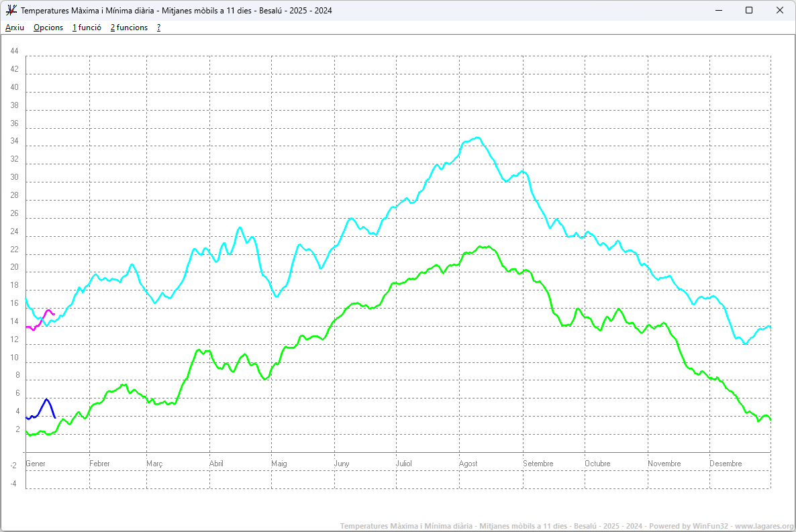Open the 1 funció menu
Viewport: 796px width, 532px height.
(x=87, y=28)
